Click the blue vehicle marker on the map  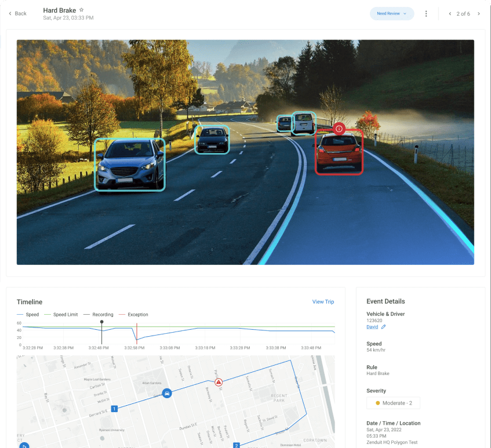pyautogui.click(x=167, y=393)
